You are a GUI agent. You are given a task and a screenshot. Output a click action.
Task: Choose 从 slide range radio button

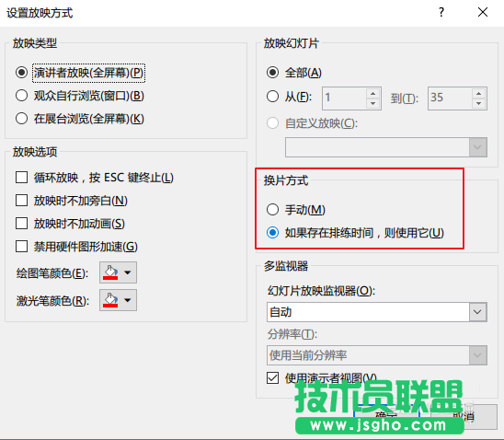tap(272, 97)
